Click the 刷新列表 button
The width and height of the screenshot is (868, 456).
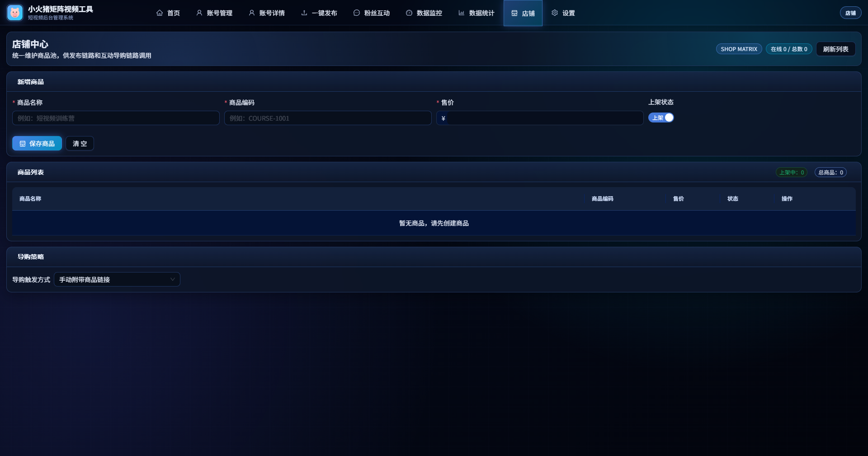(835, 49)
